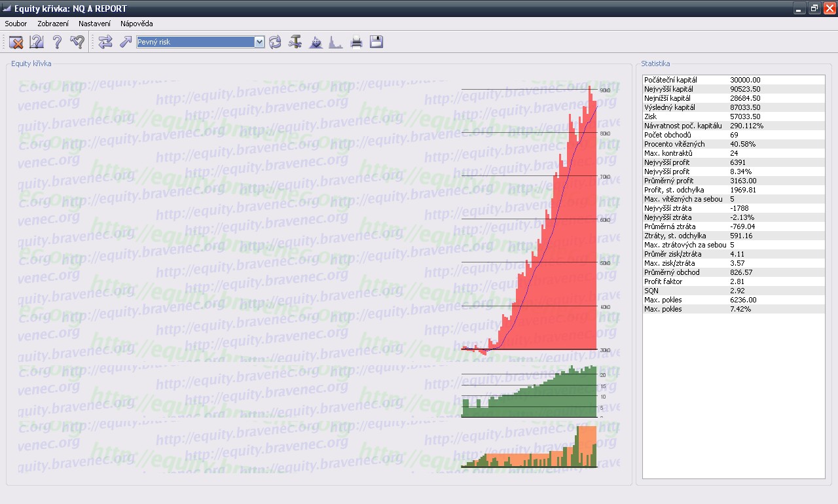Click the green contracts bar chart
This screenshot has height=504, width=838.
(x=529, y=391)
